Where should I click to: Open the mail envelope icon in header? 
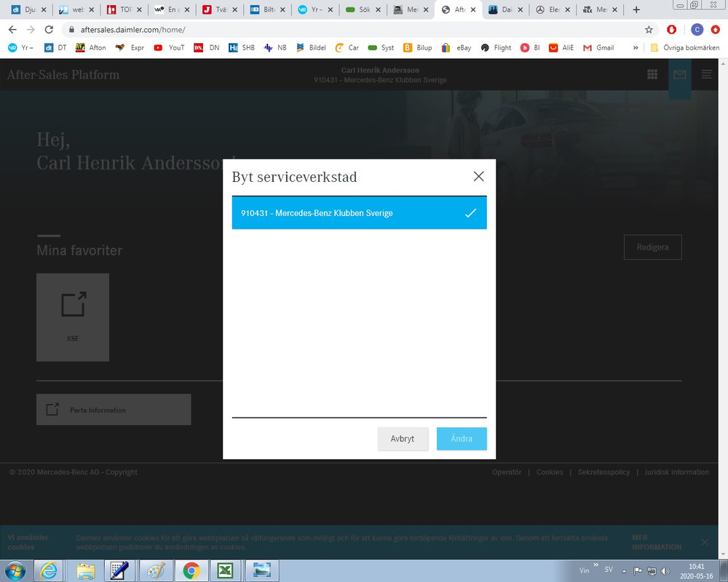[680, 74]
